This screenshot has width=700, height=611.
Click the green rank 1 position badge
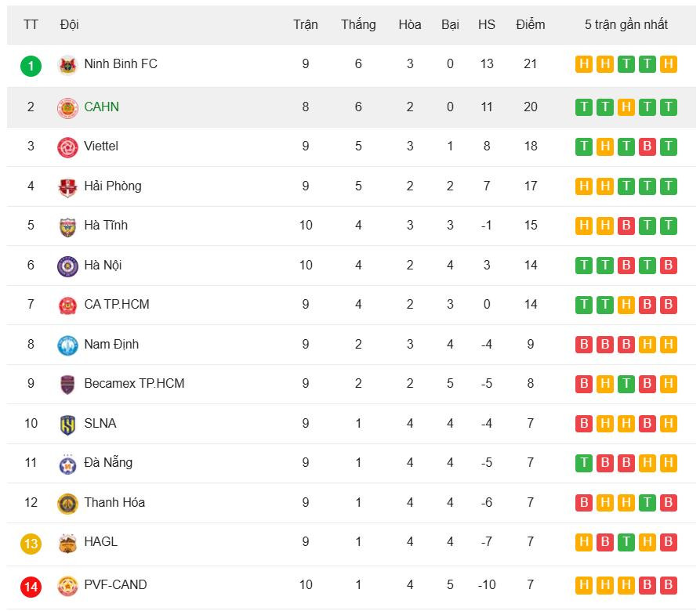pyautogui.click(x=31, y=65)
